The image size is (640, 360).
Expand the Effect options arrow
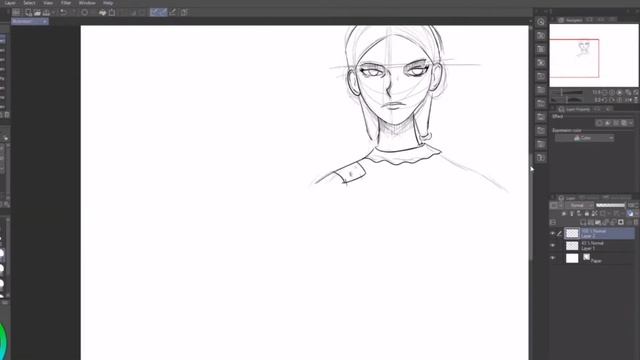pos(631,123)
